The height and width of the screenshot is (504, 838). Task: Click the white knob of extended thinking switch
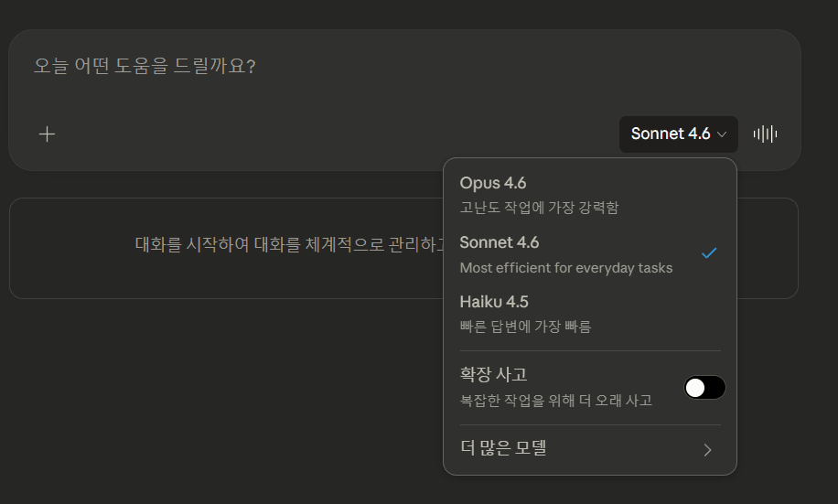click(x=696, y=388)
